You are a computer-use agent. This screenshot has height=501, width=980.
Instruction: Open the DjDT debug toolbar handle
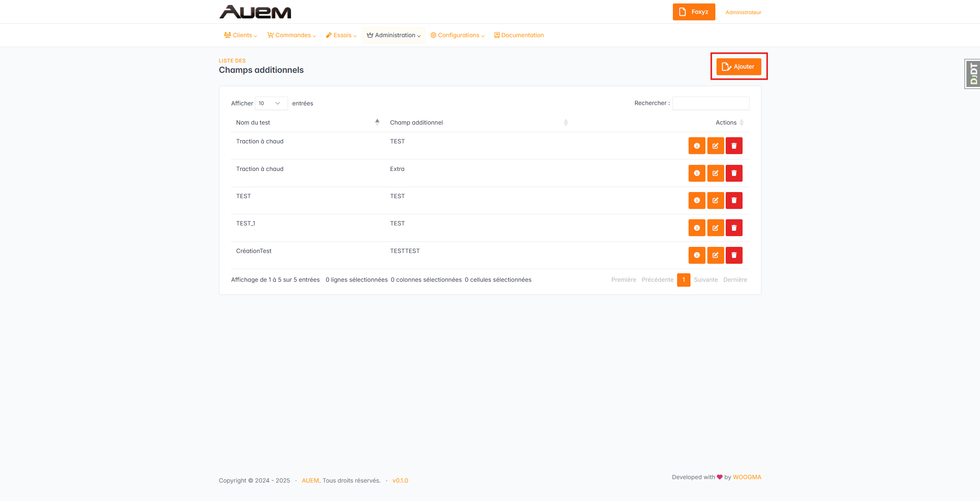click(x=973, y=74)
